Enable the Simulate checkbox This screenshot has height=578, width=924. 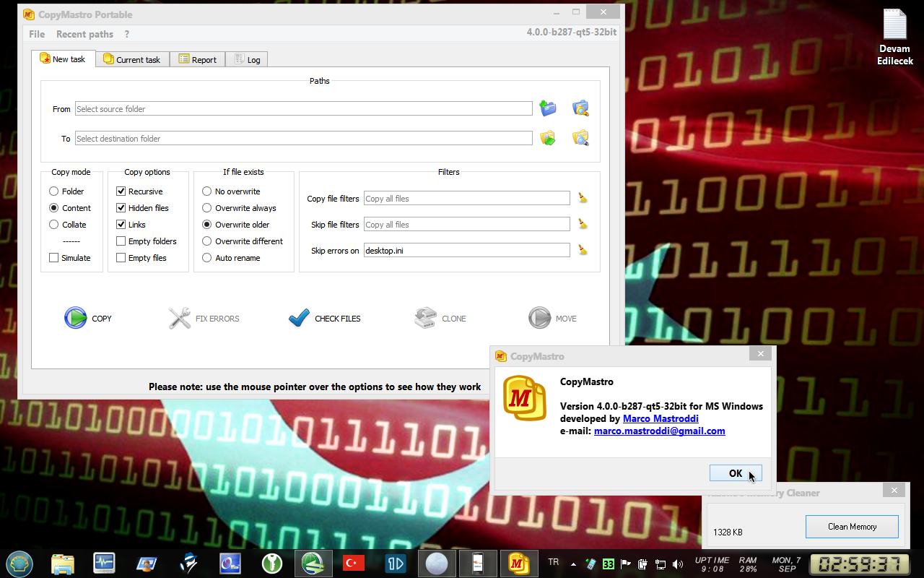pyautogui.click(x=70, y=258)
